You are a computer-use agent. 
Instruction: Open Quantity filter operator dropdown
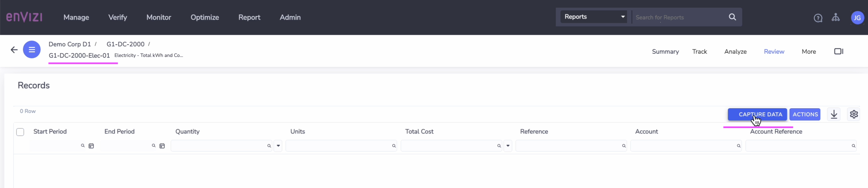point(278,146)
